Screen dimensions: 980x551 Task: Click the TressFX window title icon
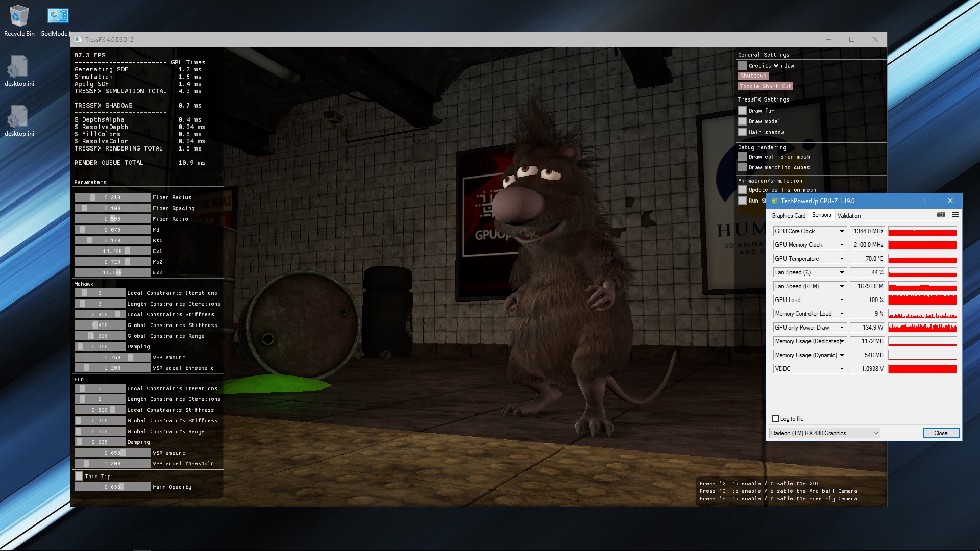[x=79, y=39]
